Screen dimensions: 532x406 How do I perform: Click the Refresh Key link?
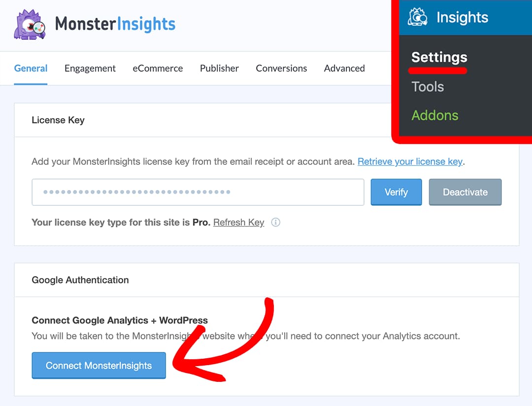[x=238, y=222]
